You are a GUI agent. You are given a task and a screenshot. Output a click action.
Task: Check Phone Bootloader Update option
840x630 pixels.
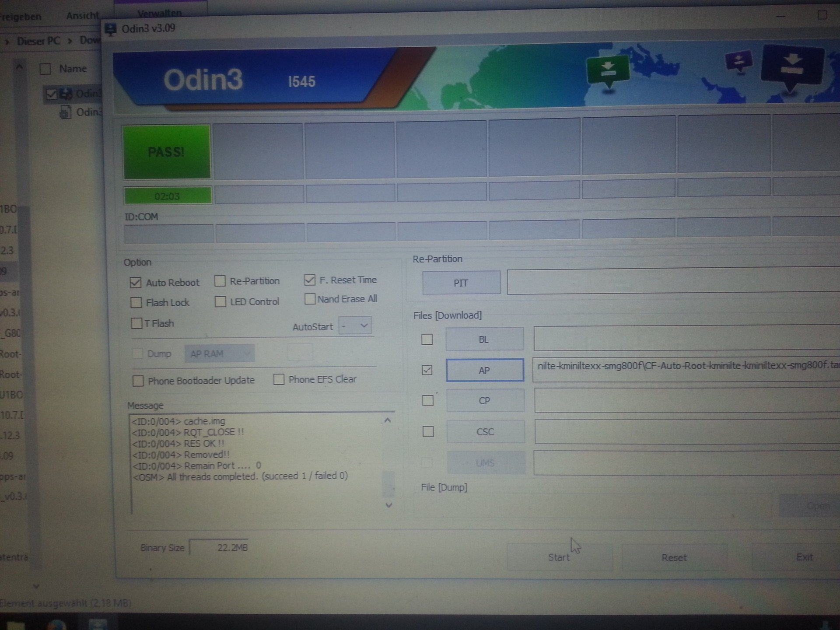(138, 381)
